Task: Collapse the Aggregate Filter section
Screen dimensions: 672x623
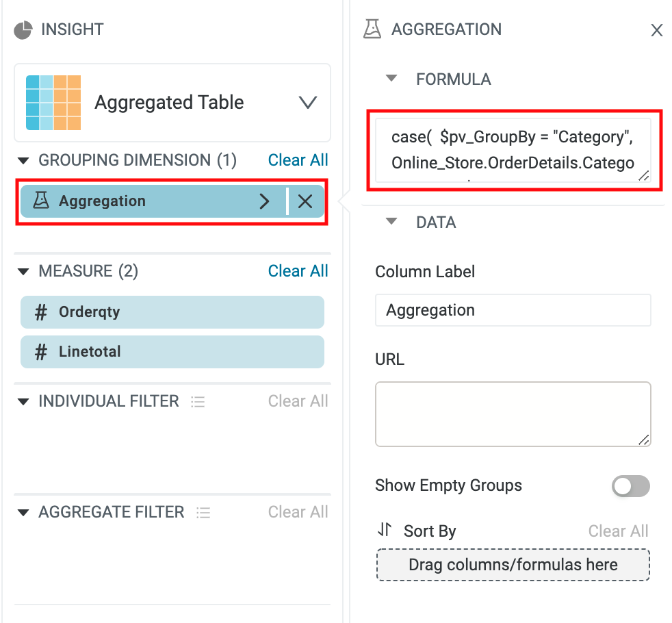Action: click(23, 513)
